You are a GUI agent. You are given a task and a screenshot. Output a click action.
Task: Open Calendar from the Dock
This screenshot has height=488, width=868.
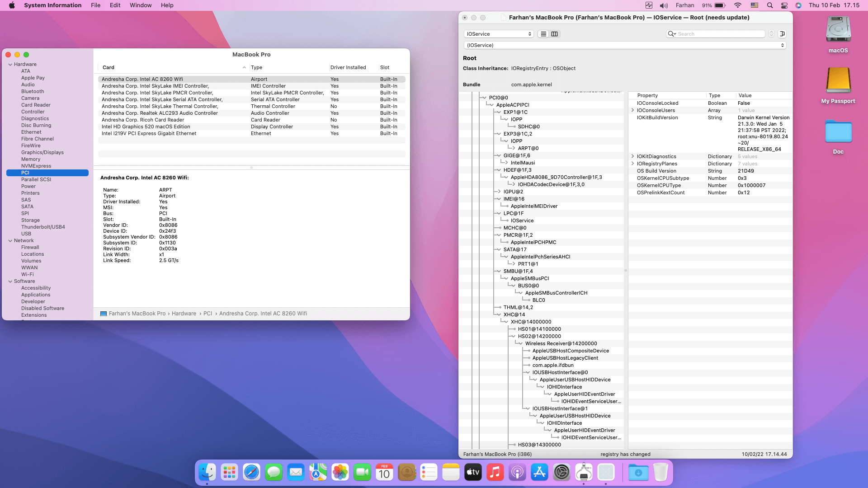(384, 473)
